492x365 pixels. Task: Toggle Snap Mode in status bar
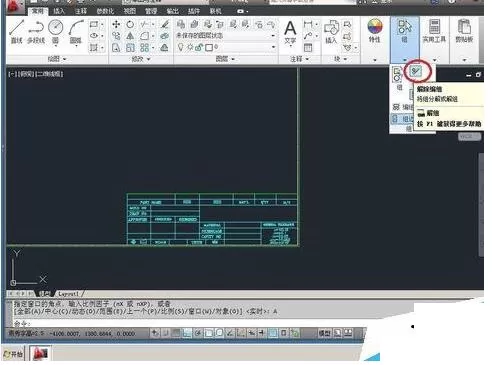click(166, 332)
